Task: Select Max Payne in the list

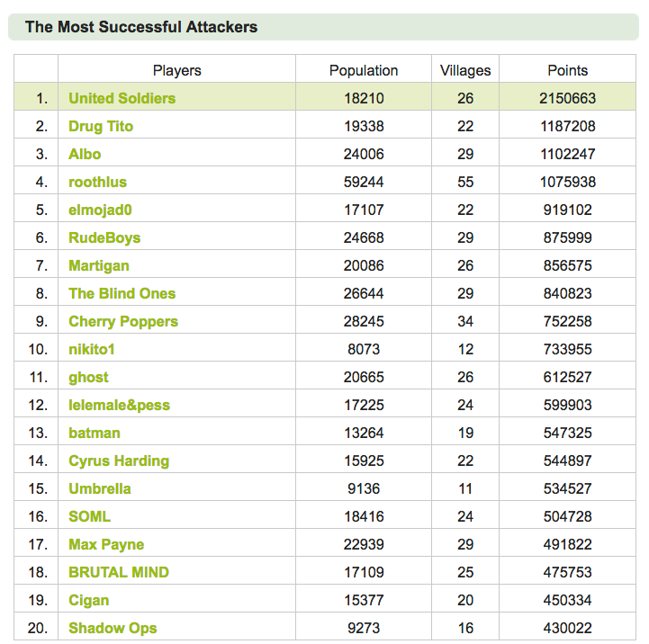Action: [x=106, y=545]
